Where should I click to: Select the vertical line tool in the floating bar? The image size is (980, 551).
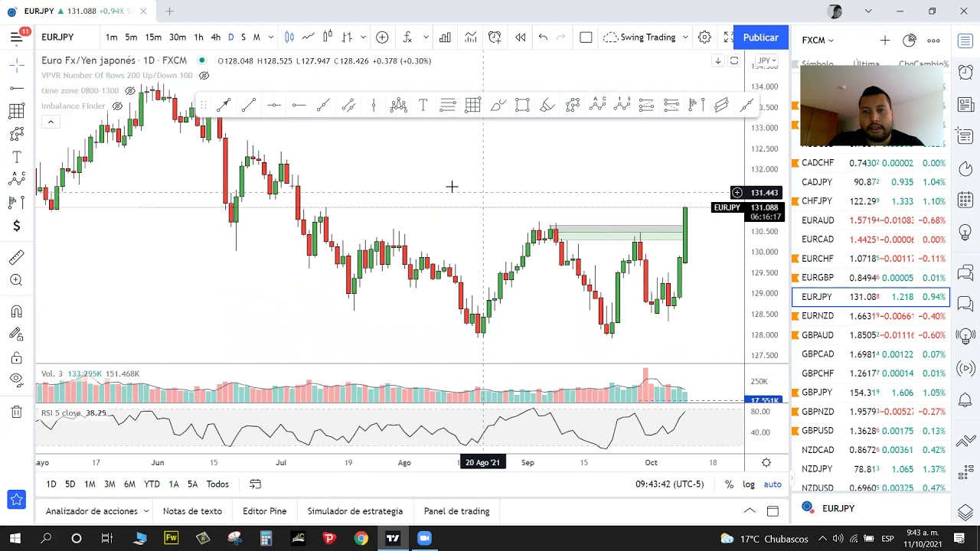click(373, 106)
